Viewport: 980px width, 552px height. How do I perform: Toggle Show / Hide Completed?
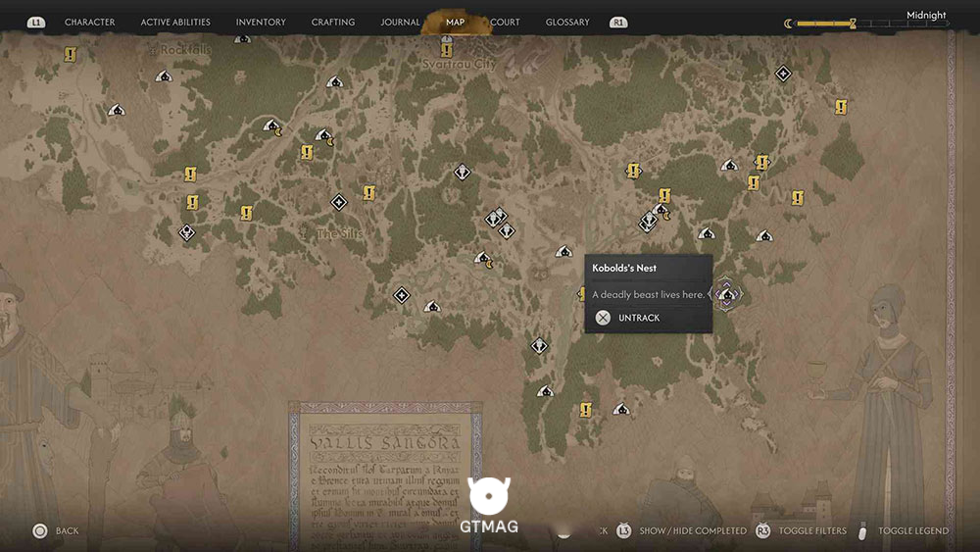pos(693,530)
